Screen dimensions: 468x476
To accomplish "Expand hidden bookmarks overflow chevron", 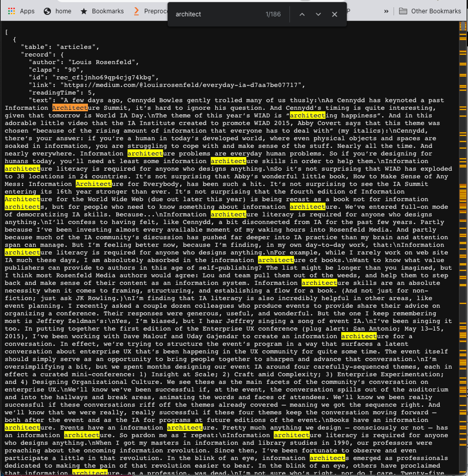I will coord(386,11).
